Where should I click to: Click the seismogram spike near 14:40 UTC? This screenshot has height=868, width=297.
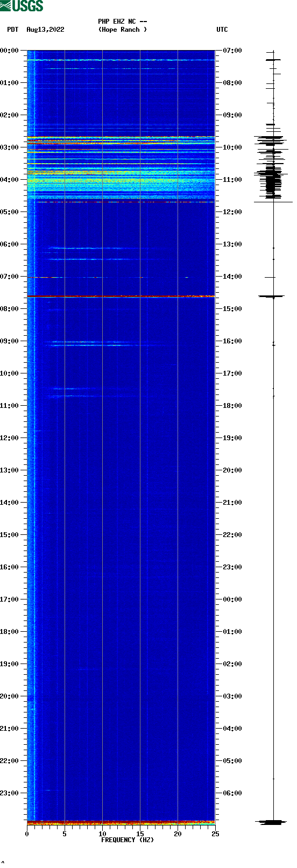272,297
